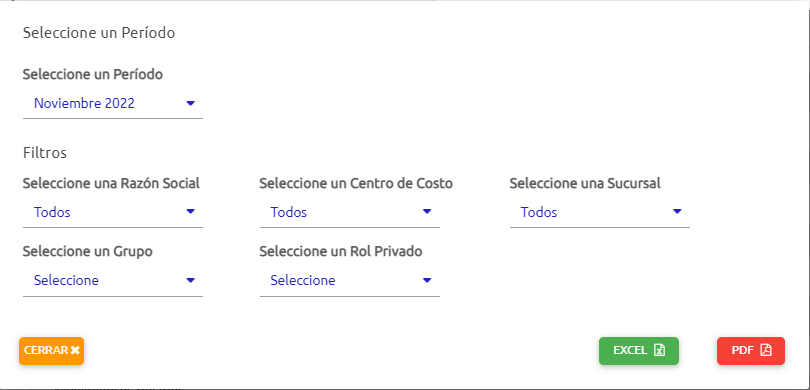This screenshot has width=810, height=390.
Task: Close the dialog with the CERRAR button
Action: (51, 351)
